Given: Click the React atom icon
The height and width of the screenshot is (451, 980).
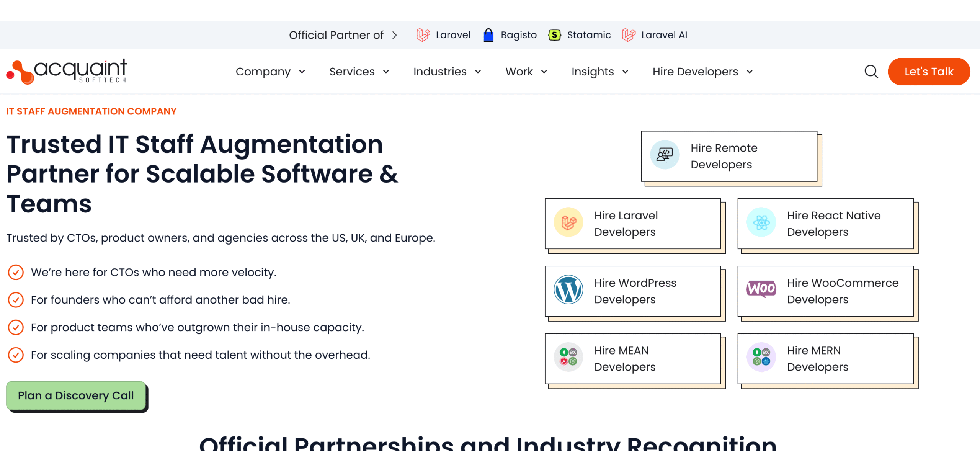Looking at the screenshot, I should (x=761, y=222).
